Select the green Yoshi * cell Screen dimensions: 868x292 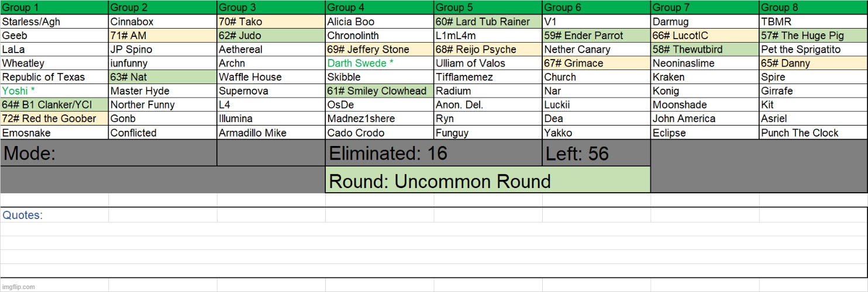54,91
